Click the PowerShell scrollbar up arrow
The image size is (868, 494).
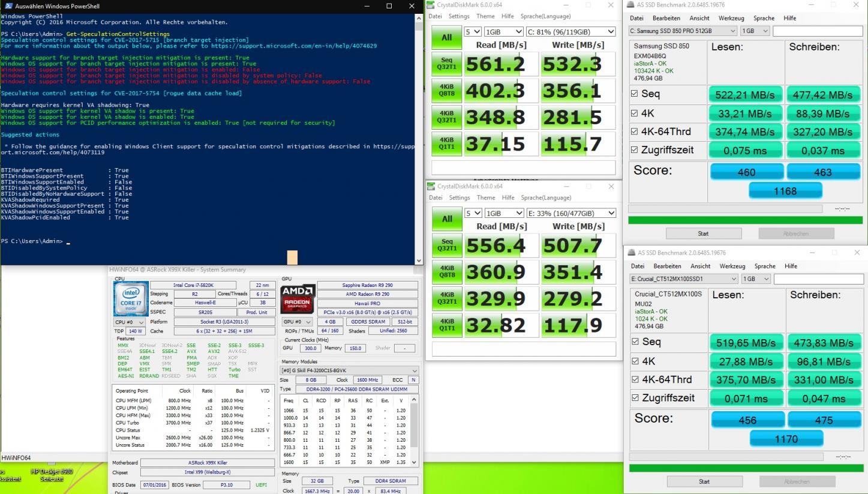click(x=419, y=17)
